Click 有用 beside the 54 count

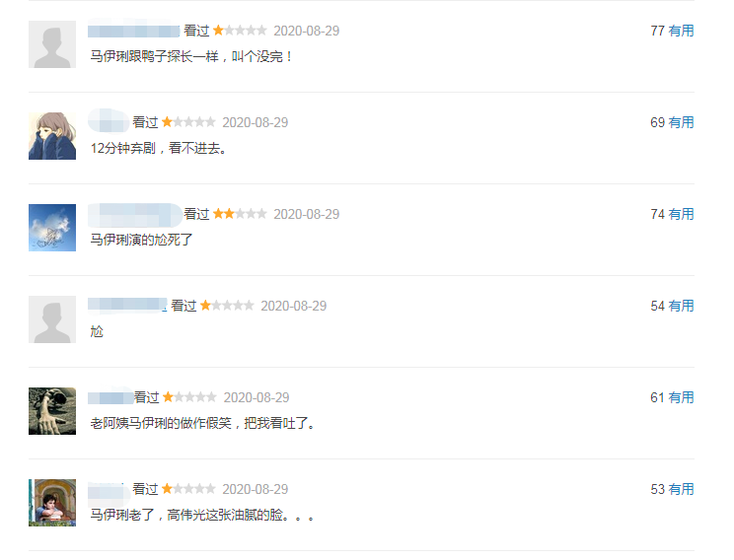tap(681, 306)
